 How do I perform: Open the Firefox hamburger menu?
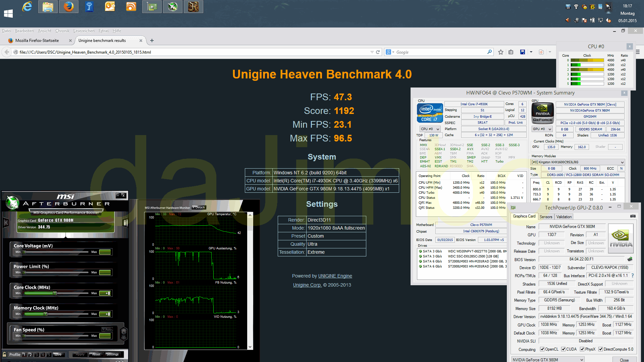coord(638,52)
